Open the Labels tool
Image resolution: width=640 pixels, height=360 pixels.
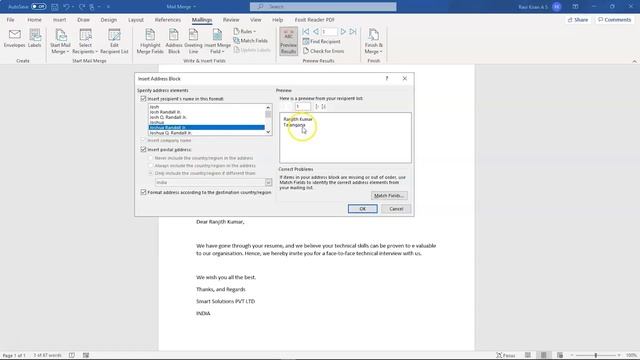pos(35,39)
